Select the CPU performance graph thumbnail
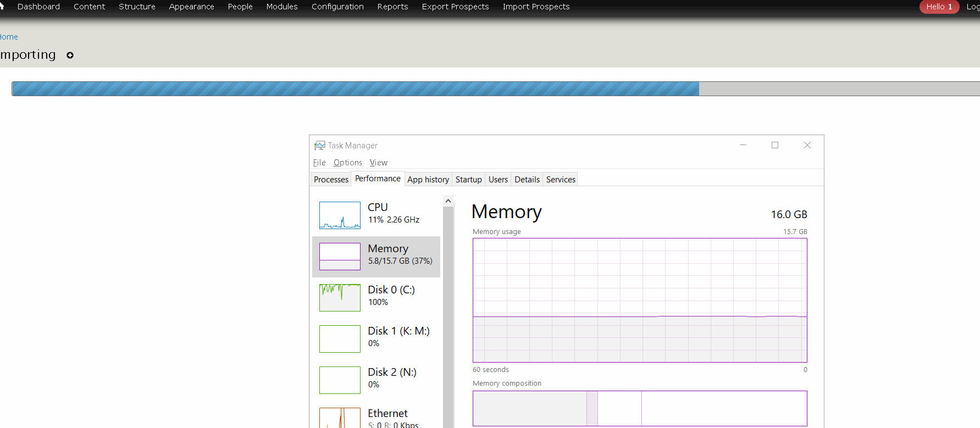The height and width of the screenshot is (428, 980). coord(340,215)
